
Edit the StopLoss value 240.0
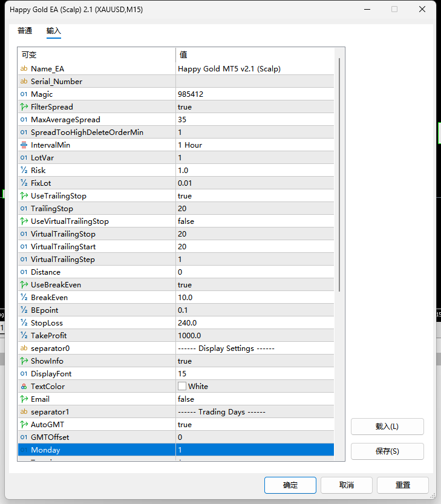[x=255, y=322]
